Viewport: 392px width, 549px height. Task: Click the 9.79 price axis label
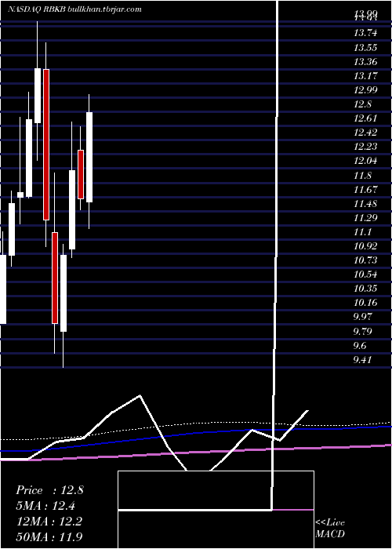tap(363, 331)
